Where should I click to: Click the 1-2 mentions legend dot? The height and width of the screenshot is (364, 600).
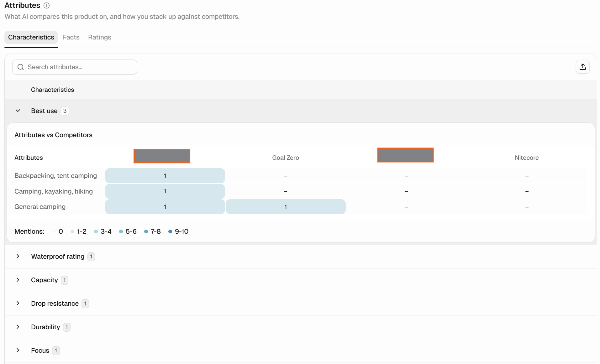point(72,231)
